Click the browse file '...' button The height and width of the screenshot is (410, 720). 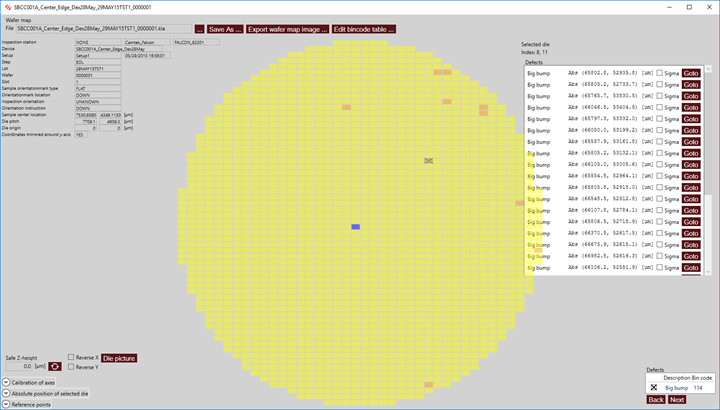tap(199, 29)
